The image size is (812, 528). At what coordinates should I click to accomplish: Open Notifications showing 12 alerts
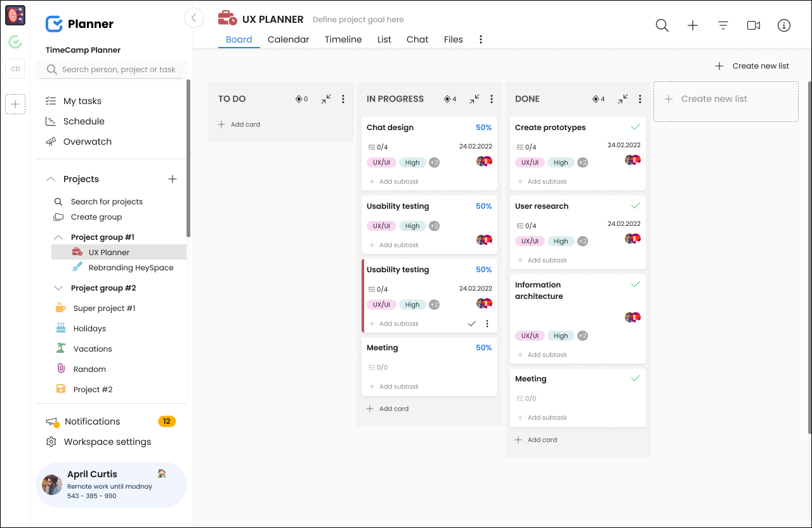(92, 421)
